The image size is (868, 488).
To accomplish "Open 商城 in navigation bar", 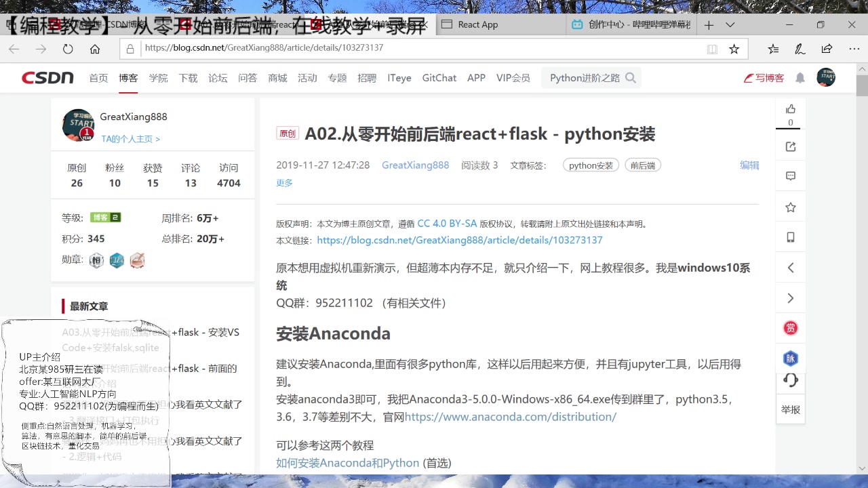I will click(x=277, y=78).
